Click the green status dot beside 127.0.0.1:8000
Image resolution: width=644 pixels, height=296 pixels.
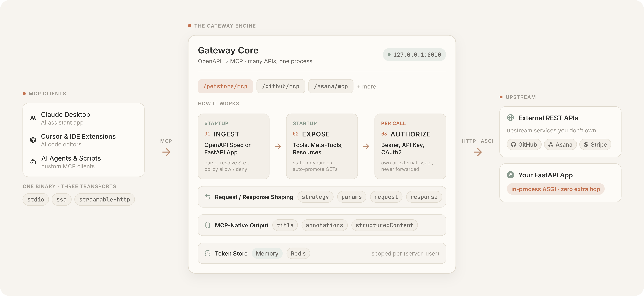point(389,55)
